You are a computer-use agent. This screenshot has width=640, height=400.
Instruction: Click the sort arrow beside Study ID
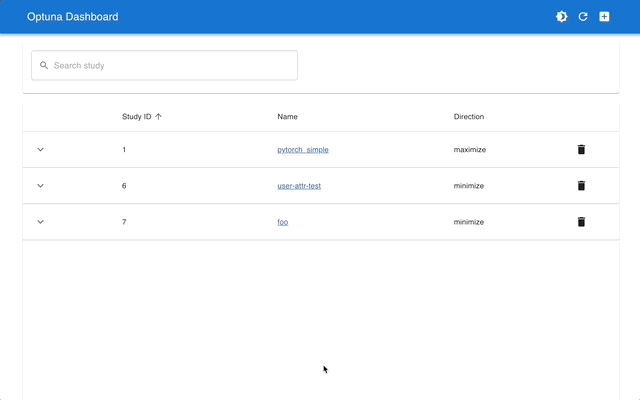coord(159,117)
